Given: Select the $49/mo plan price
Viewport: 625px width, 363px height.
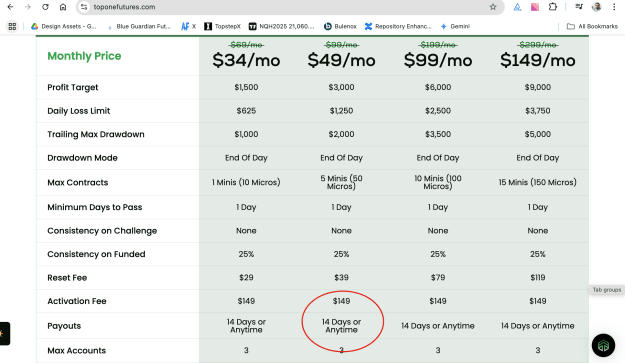Looking at the screenshot, I should tap(341, 60).
